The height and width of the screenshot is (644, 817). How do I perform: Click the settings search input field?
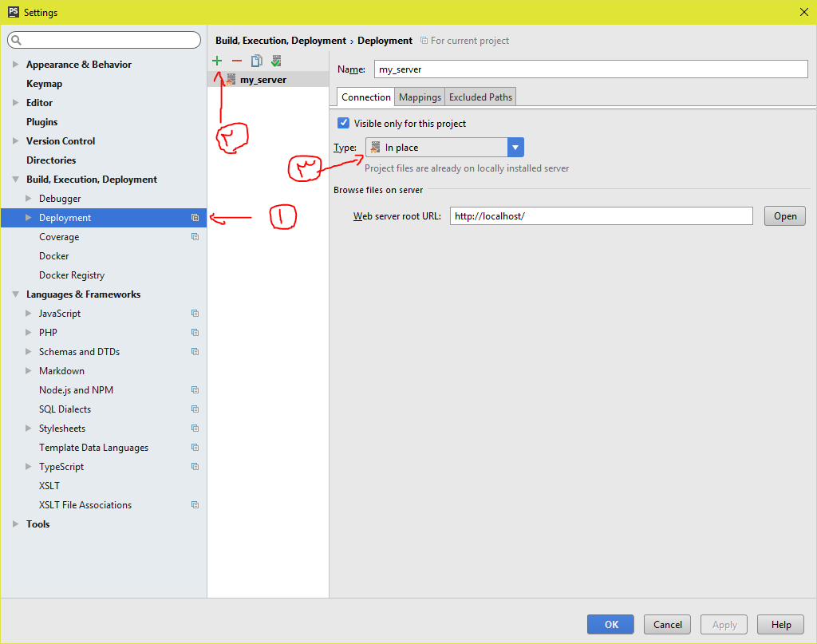pos(105,40)
